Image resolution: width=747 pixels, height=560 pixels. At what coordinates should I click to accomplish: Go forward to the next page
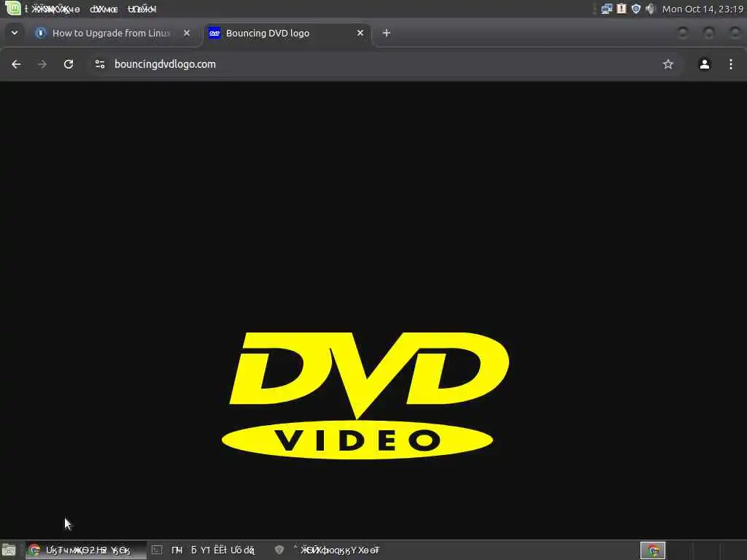click(x=42, y=64)
